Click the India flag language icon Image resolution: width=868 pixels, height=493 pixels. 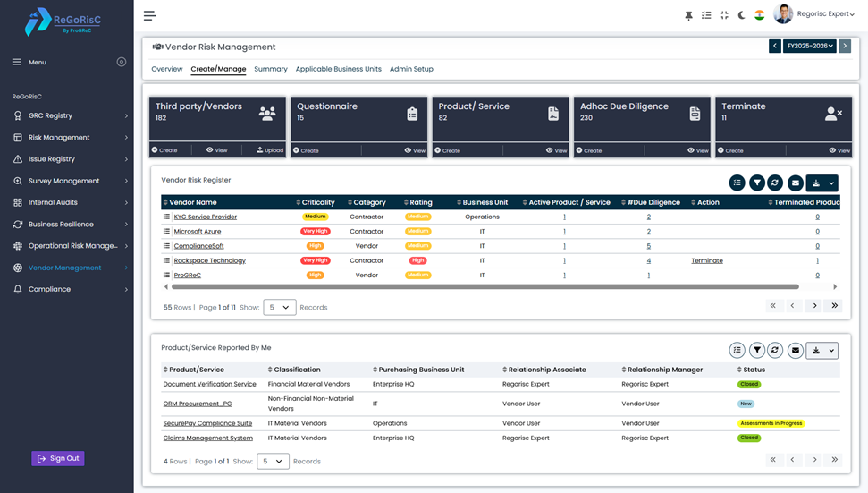pyautogui.click(x=759, y=15)
